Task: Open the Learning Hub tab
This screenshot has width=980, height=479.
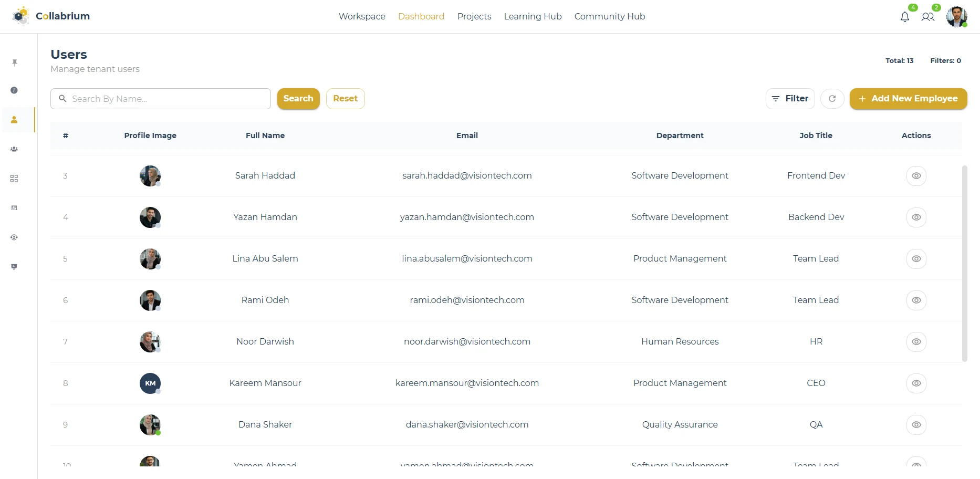Action: pos(533,16)
